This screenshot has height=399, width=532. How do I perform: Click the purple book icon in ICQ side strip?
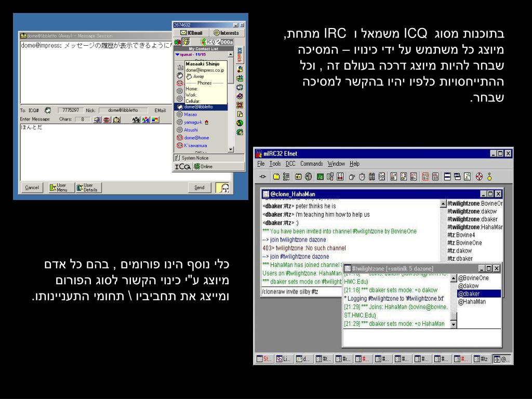click(x=240, y=96)
